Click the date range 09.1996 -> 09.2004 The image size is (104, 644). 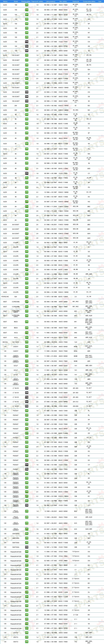[x=51, y=342]
